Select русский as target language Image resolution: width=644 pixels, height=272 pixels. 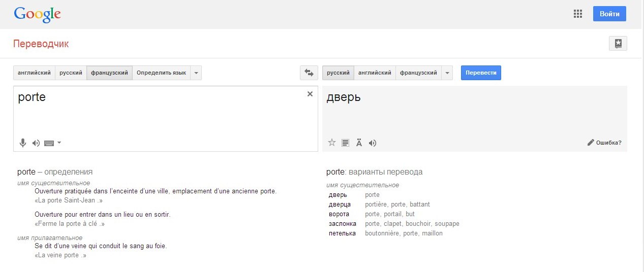point(338,73)
